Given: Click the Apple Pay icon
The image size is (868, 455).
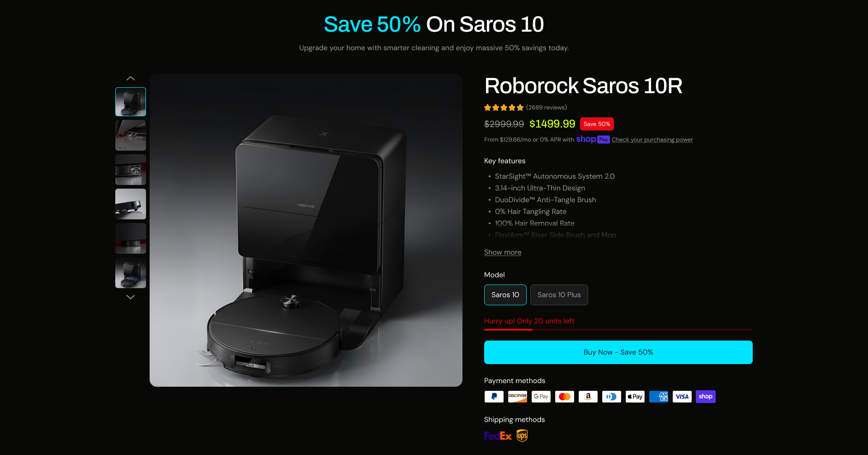Looking at the screenshot, I should point(635,397).
